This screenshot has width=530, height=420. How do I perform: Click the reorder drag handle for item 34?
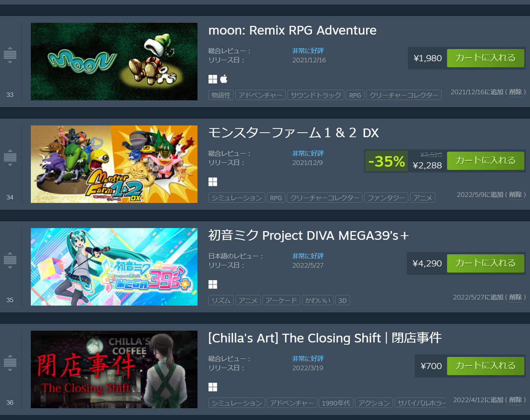coord(10,158)
